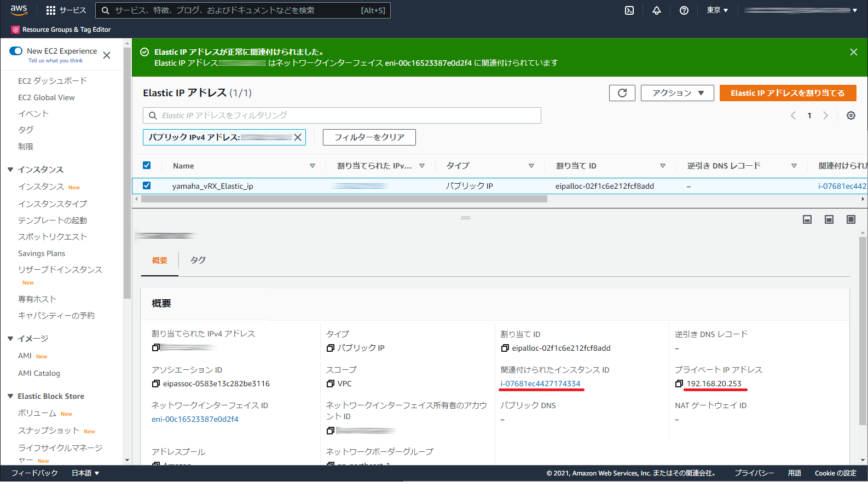Viewport: 868px width, 482px height.
Task: Click Tell us what you think link
Action: click(x=55, y=61)
